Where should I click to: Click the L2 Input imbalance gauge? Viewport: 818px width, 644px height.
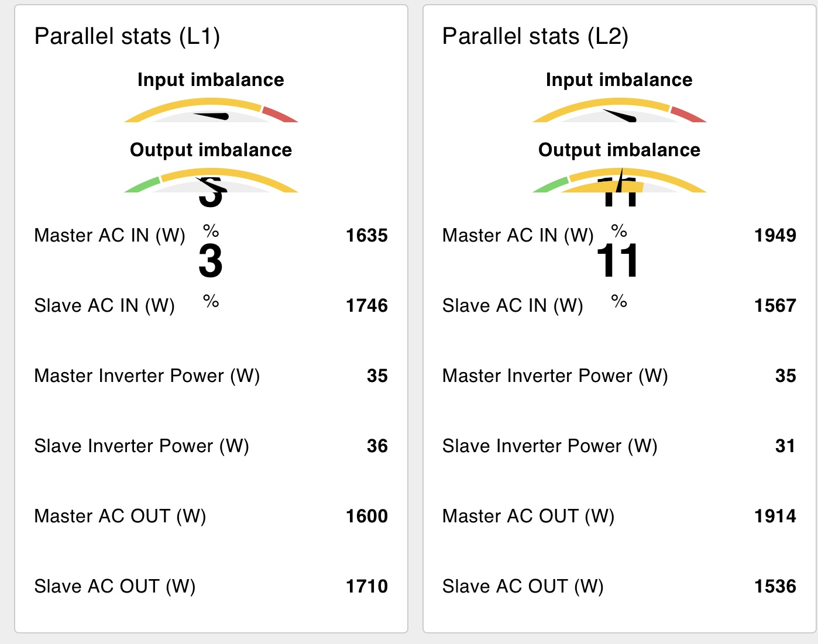tap(620, 110)
